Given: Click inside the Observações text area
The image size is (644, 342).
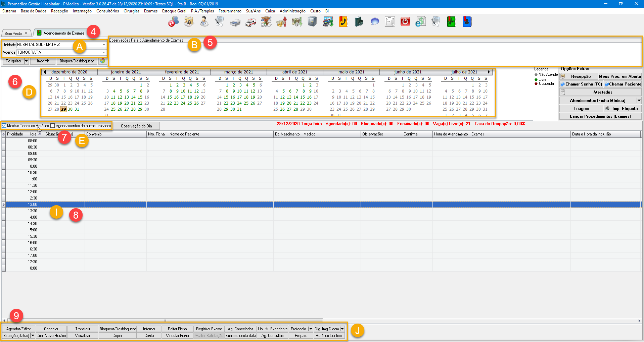Looking at the screenshot, I should click(375, 54).
